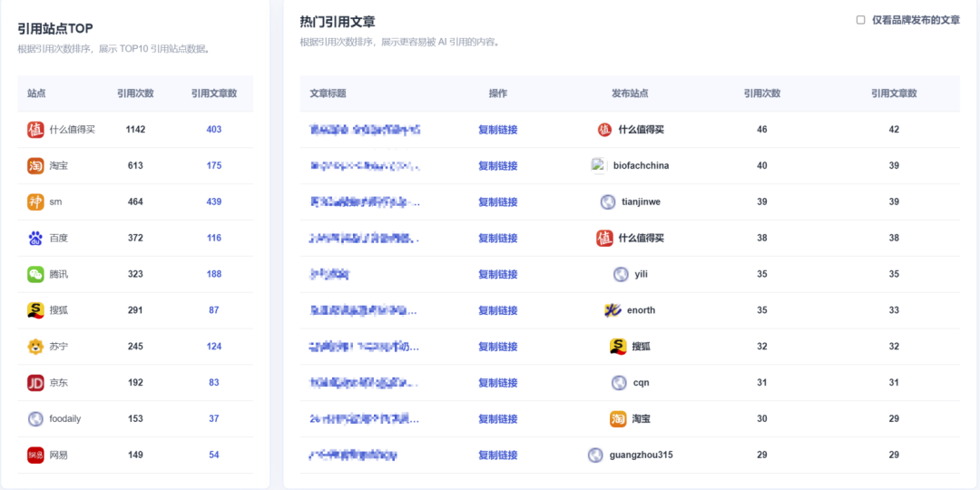Click the 什么值得买 icon in the row with 38 citations

604,238
